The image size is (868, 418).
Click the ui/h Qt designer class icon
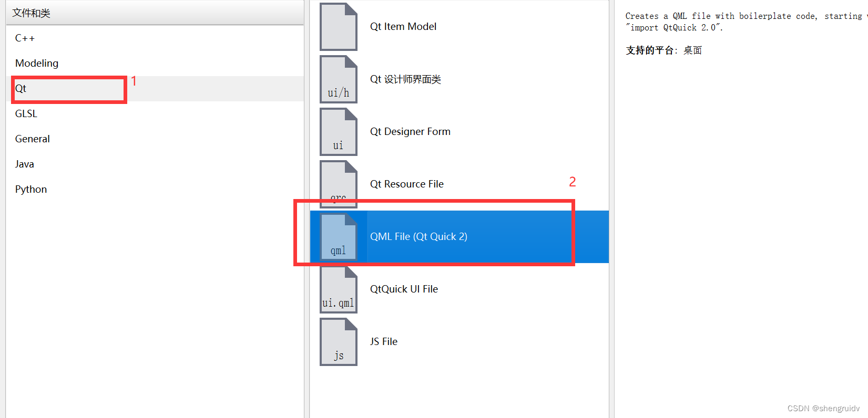[x=339, y=79]
